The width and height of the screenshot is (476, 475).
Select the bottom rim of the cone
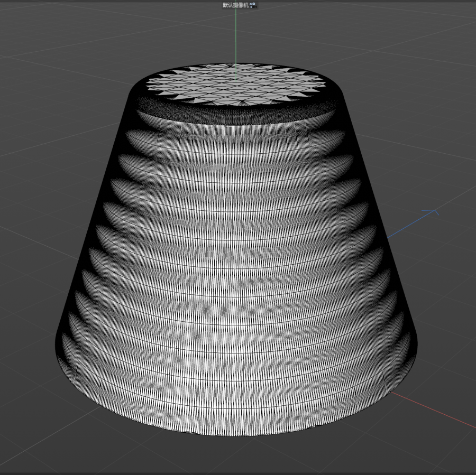(236, 429)
